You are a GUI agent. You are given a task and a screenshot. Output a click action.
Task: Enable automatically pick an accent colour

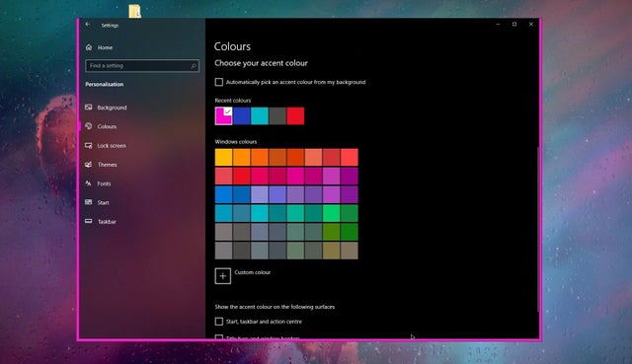[x=219, y=82]
